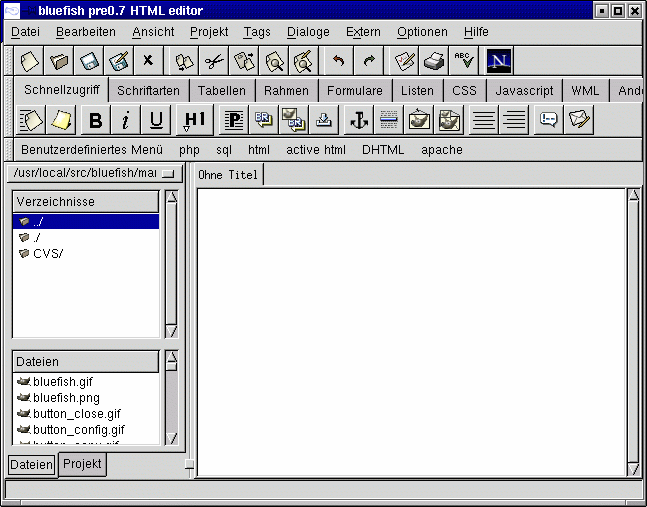The width and height of the screenshot is (647, 507).
Task: Click the Bold formatting icon
Action: click(95, 121)
